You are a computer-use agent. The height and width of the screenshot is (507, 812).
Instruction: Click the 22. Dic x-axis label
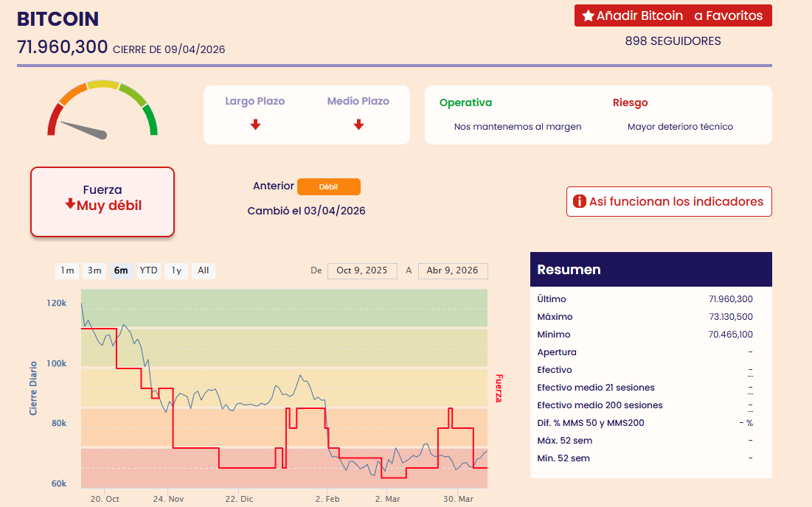(239, 499)
